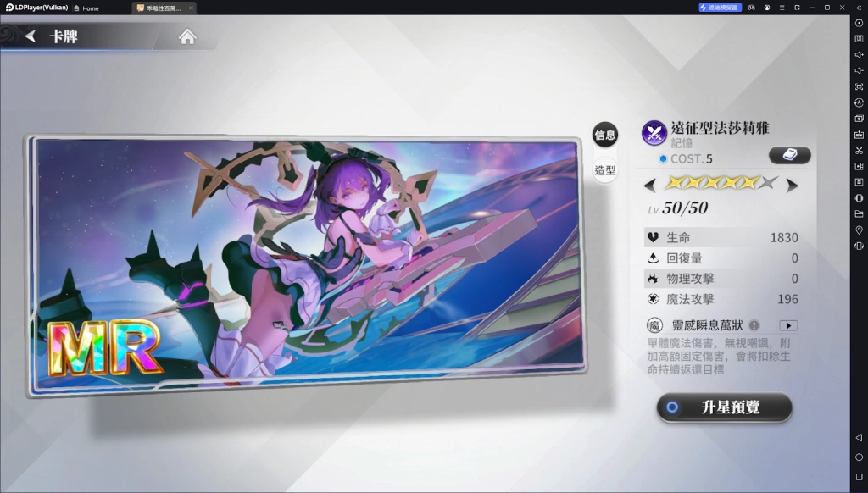Select the running game tab
Viewport: 868px width, 493px height.
(161, 8)
